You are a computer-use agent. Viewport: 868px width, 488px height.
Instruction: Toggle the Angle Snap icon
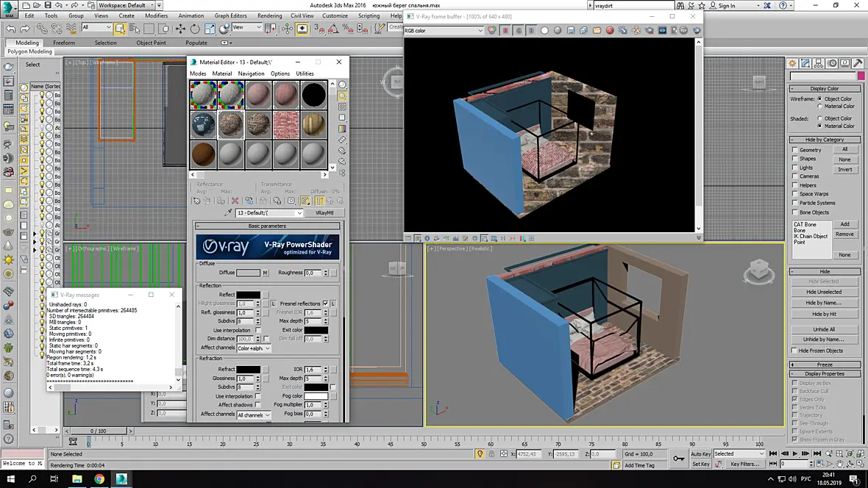pos(333,29)
